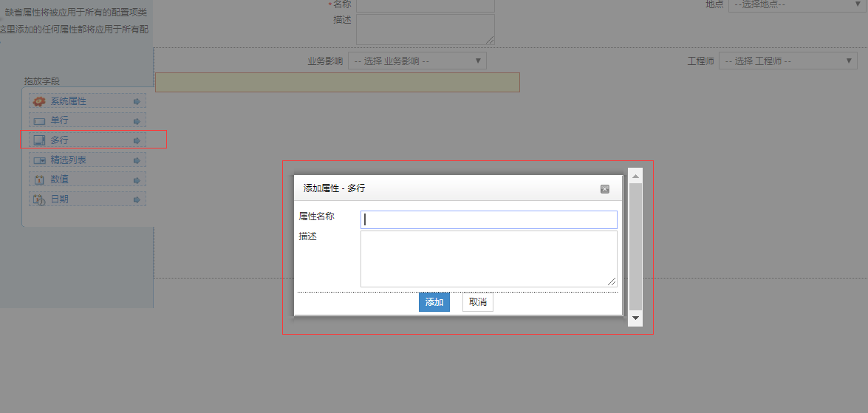The image size is (868, 413).
Task: Click the dialog vertical scrollbar thumb
Action: point(635,246)
